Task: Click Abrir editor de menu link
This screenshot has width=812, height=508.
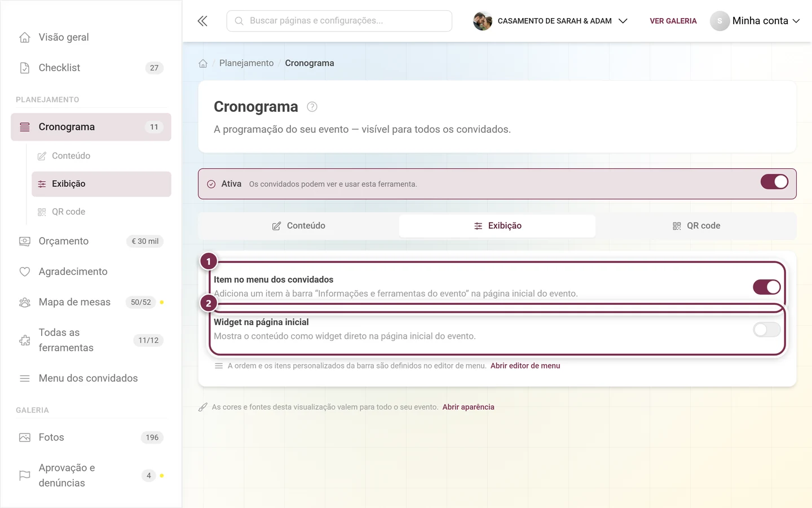Action: (x=525, y=366)
